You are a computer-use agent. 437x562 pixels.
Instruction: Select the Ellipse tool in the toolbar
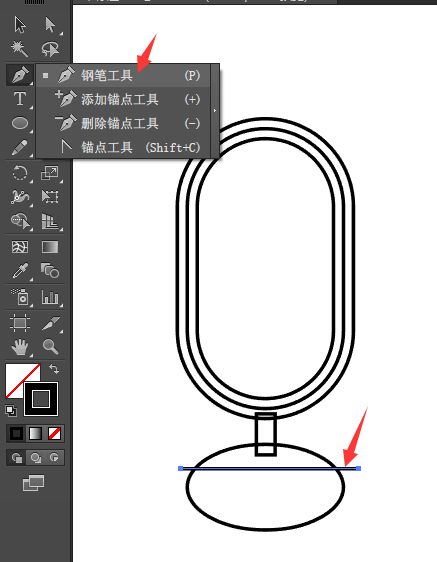click(x=20, y=123)
